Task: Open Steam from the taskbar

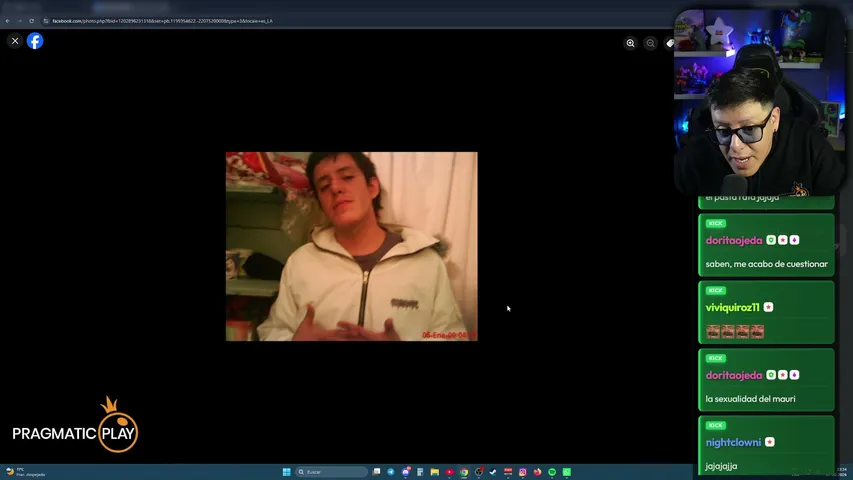Action: pyautogui.click(x=493, y=472)
